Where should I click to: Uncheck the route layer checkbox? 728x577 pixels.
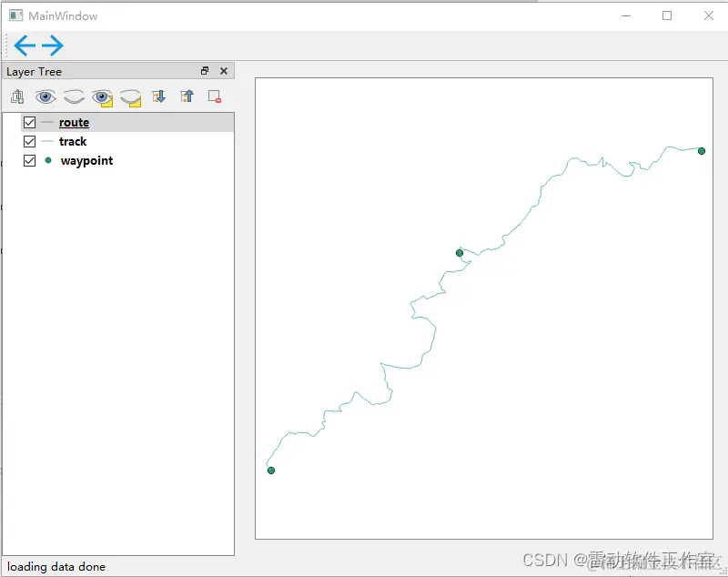[x=29, y=122]
